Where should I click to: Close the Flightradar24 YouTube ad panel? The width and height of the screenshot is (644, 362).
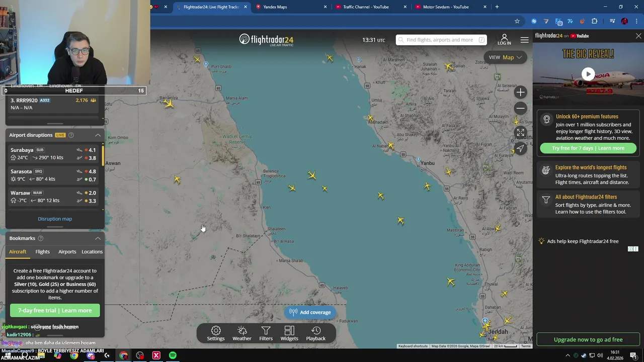[x=638, y=36]
